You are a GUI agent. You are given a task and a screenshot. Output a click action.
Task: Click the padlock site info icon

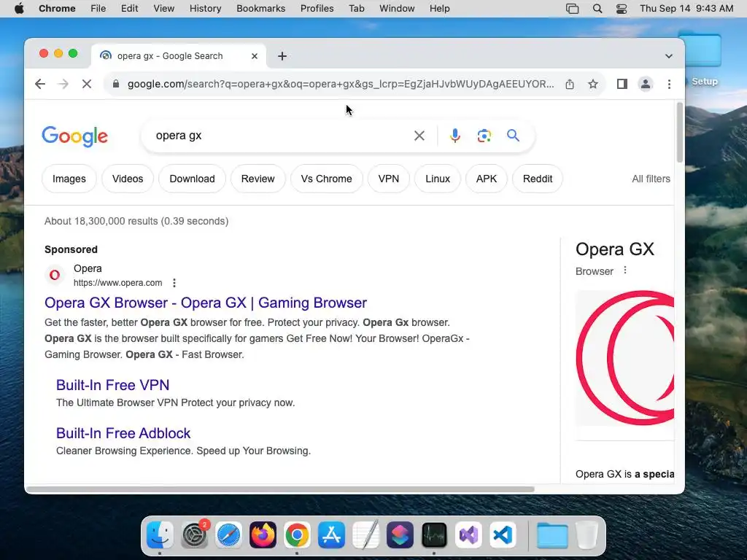pos(116,85)
